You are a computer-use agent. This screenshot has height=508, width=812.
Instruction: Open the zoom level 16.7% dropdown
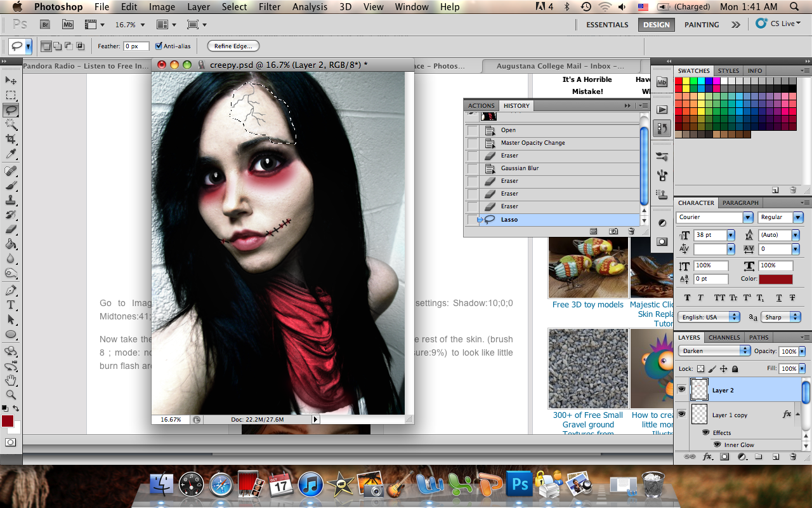coord(143,25)
